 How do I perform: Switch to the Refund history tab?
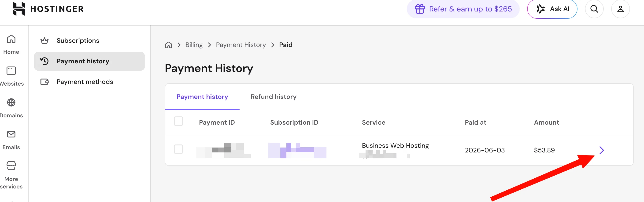click(274, 97)
